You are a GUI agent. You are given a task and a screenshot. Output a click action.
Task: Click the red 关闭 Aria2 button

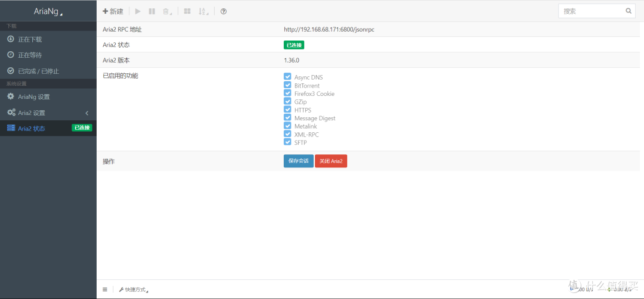[331, 161]
